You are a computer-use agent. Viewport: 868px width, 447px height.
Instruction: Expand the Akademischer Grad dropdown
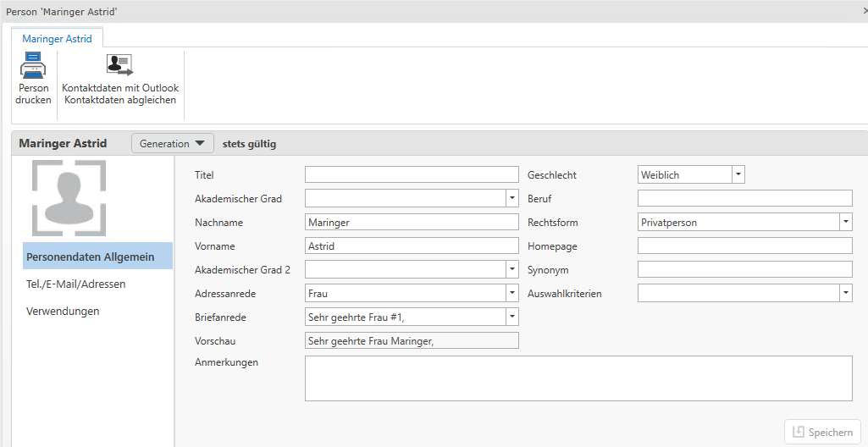coord(511,199)
